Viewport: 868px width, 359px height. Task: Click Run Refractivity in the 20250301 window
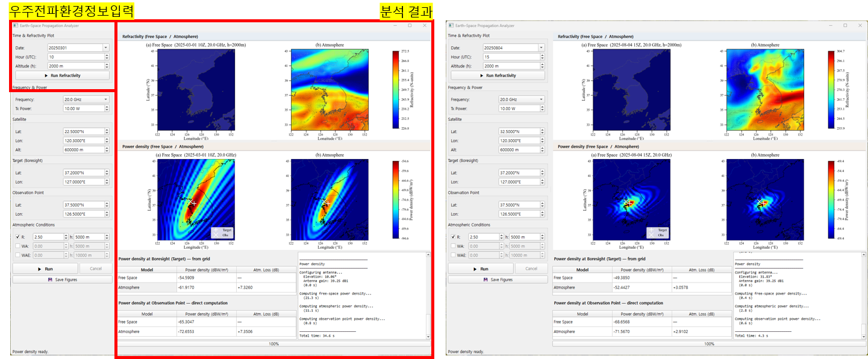62,75
